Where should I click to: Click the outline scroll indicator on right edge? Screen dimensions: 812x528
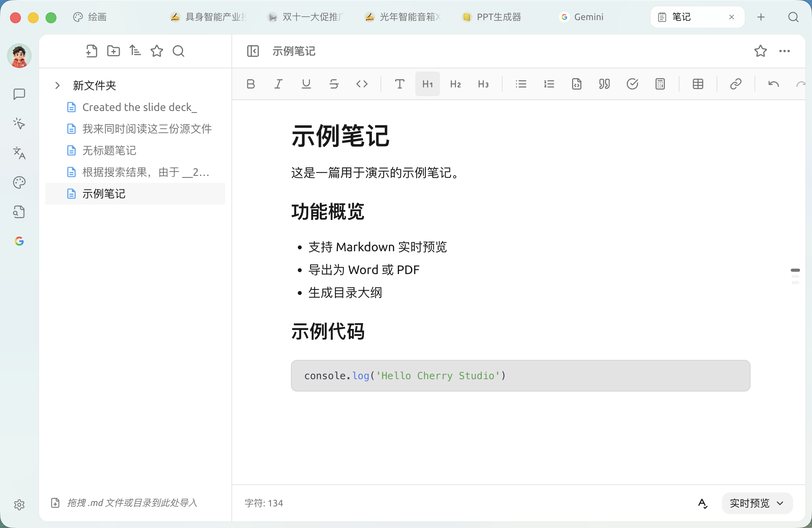(795, 276)
